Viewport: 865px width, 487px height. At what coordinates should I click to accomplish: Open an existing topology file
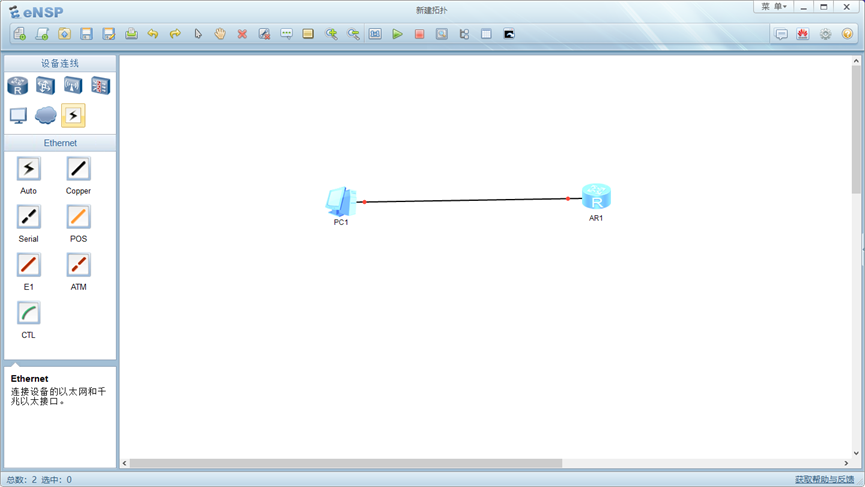(65, 34)
